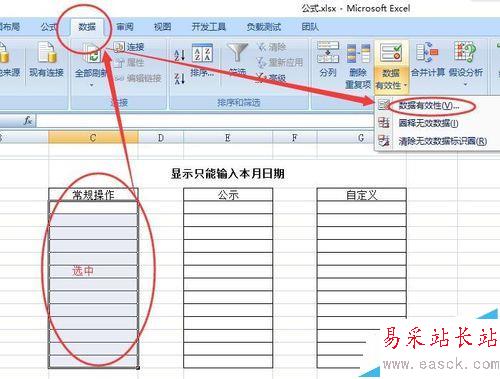Open the 团队 ribbon tab

coord(310,27)
